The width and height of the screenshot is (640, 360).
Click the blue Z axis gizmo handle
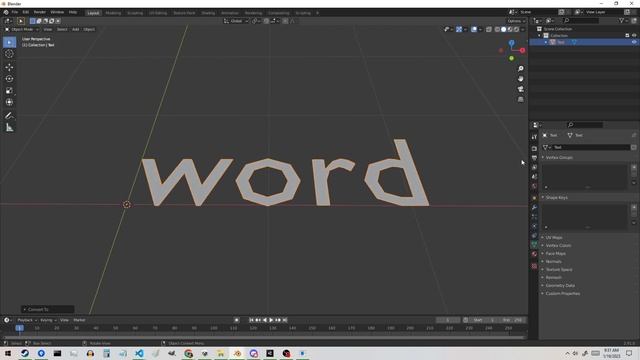tap(511, 42)
